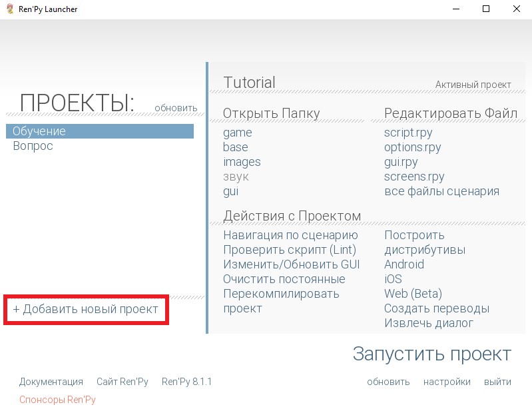Viewport: 532px width, 419px height.
Task: Select the Вопрос project in list
Action: point(33,146)
